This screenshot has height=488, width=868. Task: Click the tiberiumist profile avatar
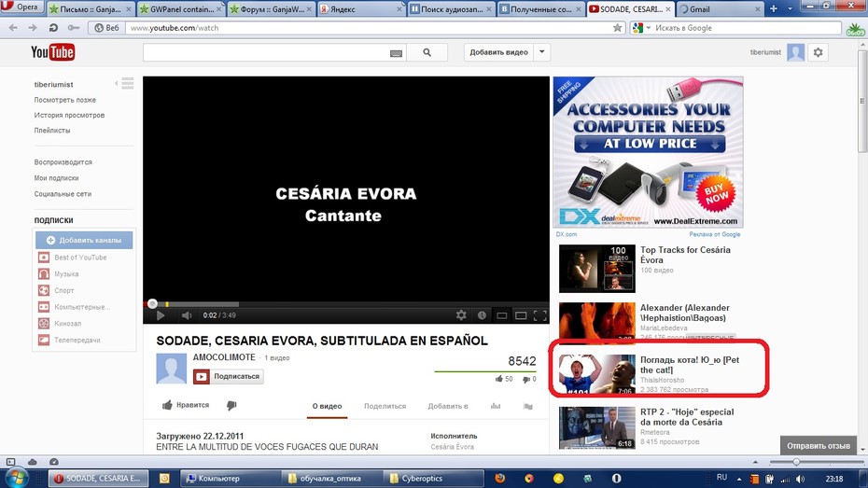click(x=795, y=52)
